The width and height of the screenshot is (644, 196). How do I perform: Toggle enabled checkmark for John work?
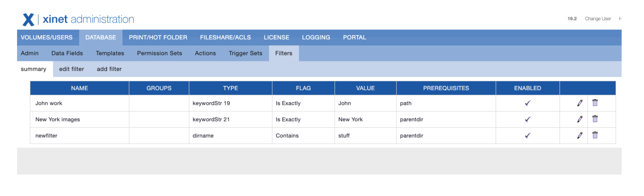pyautogui.click(x=528, y=103)
